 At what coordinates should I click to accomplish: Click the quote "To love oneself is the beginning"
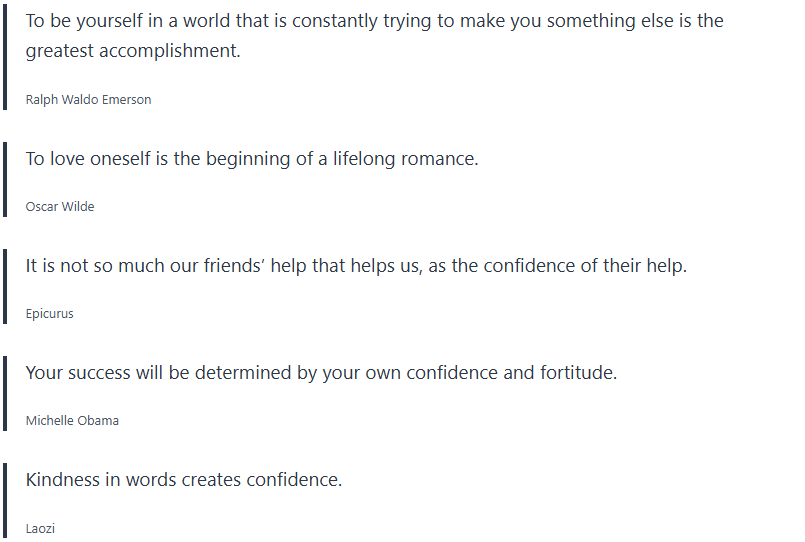(252, 159)
